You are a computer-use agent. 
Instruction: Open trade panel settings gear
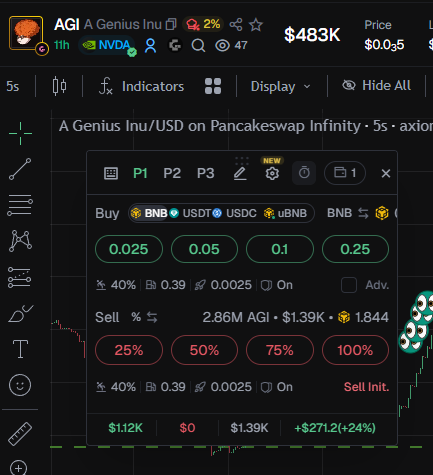(272, 174)
